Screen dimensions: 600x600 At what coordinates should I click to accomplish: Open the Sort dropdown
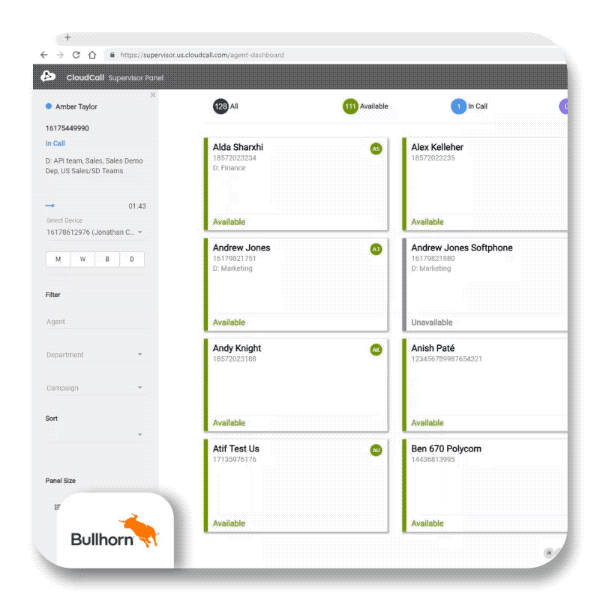click(x=95, y=435)
